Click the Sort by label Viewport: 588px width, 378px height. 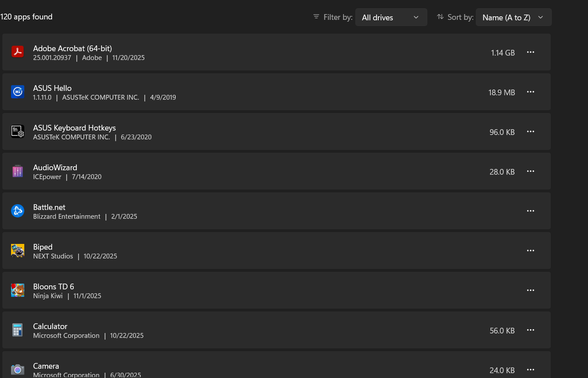tap(460, 17)
